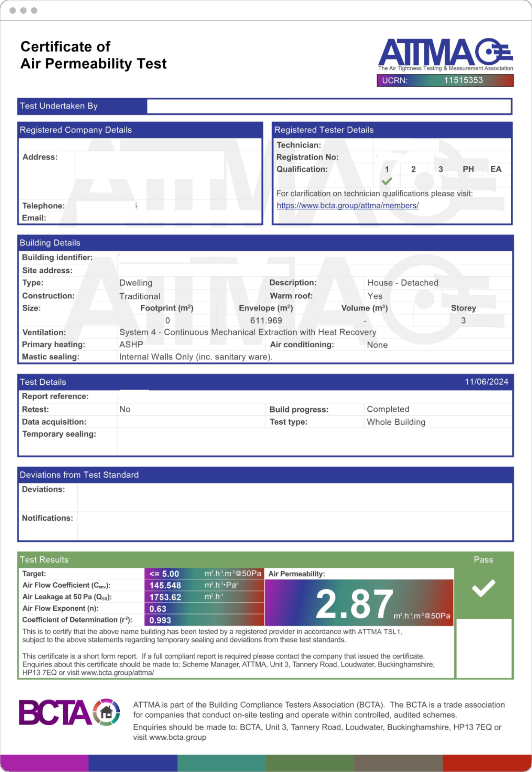532x772 pixels.
Task: Click the envelope value 611.969
Action: (266, 320)
